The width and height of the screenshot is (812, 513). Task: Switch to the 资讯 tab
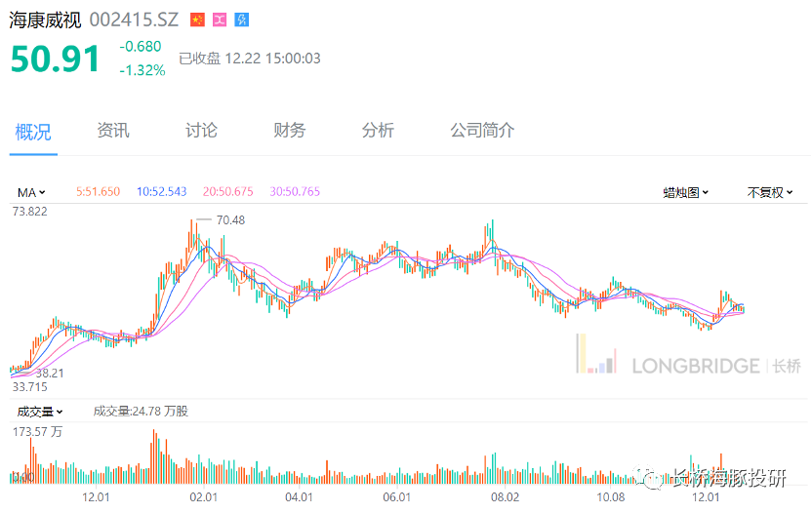coord(113,131)
